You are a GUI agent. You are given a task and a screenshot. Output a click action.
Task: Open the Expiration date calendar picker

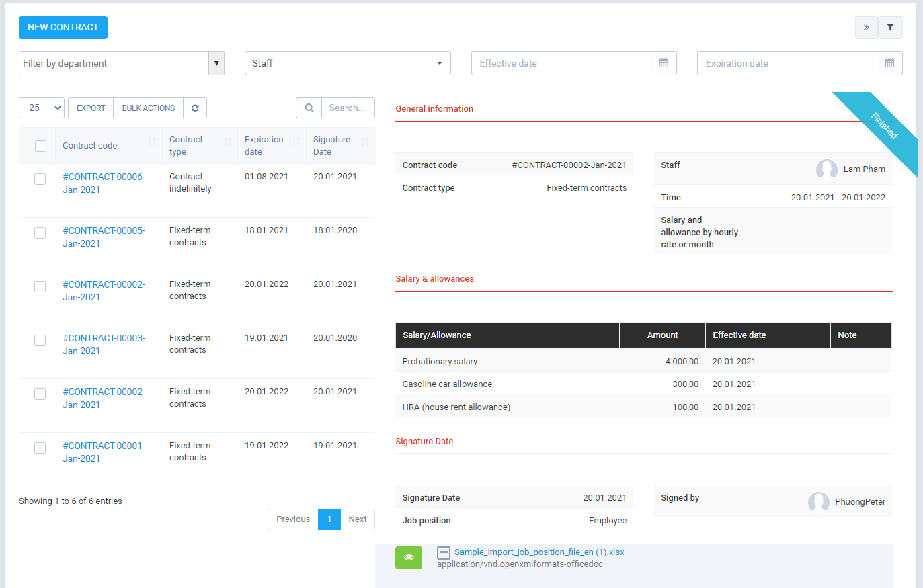889,62
